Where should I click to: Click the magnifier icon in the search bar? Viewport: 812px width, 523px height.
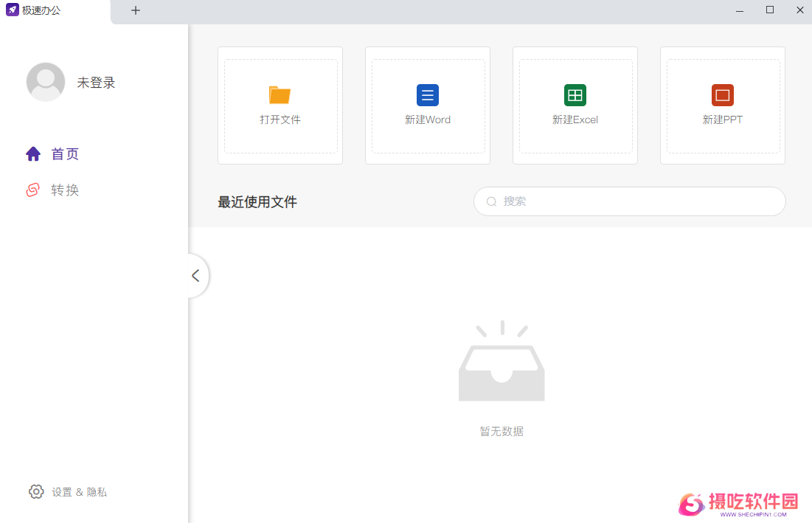tap(491, 201)
